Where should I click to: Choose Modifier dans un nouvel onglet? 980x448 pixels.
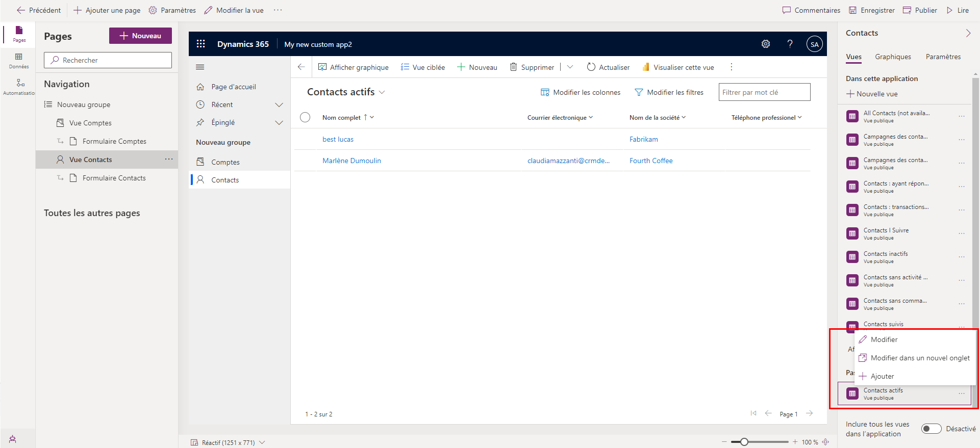point(915,358)
